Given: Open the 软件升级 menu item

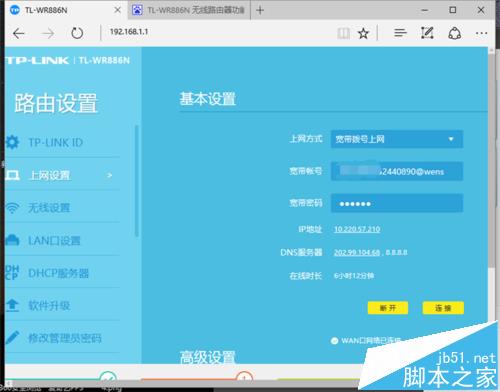Looking at the screenshot, I should click(x=49, y=306).
